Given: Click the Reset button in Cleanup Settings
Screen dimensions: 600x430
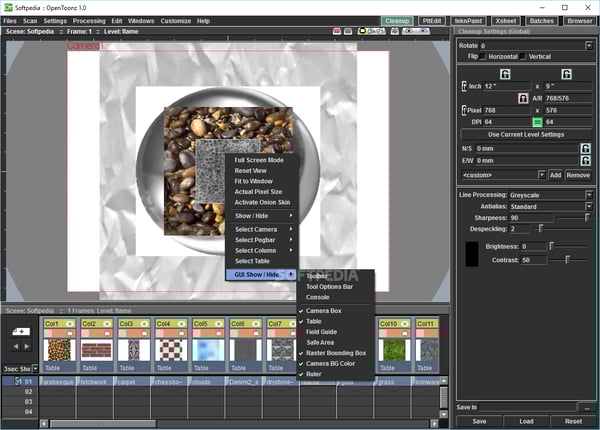Looking at the screenshot, I should click(x=573, y=421).
